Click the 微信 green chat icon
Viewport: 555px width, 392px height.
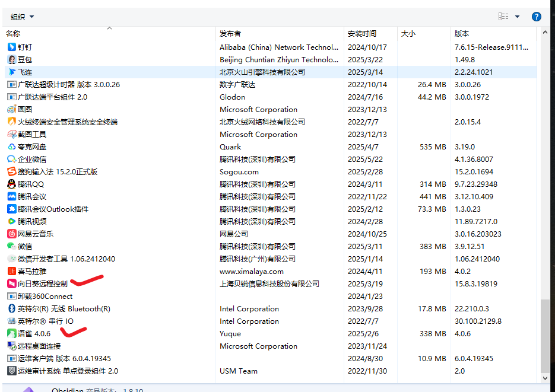[12, 246]
